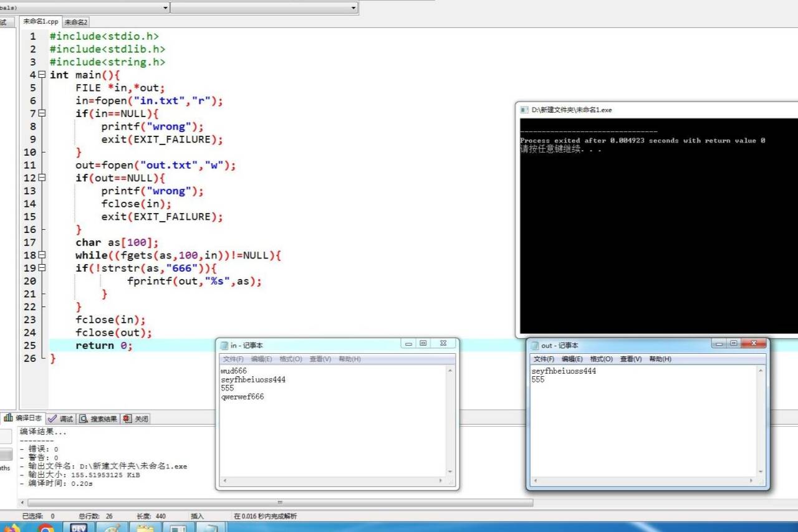Minimize the out - 记事本 window
The image size is (798, 532).
(x=720, y=343)
